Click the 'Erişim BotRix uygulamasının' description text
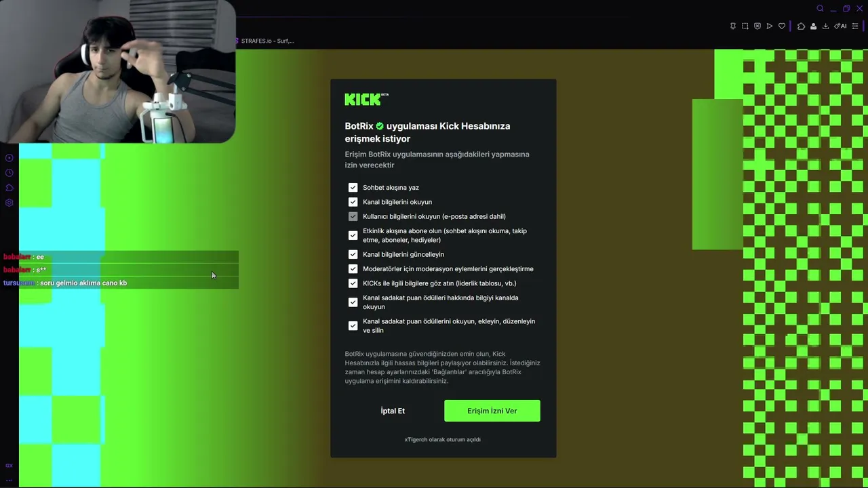This screenshot has width=868, height=488. (437, 159)
